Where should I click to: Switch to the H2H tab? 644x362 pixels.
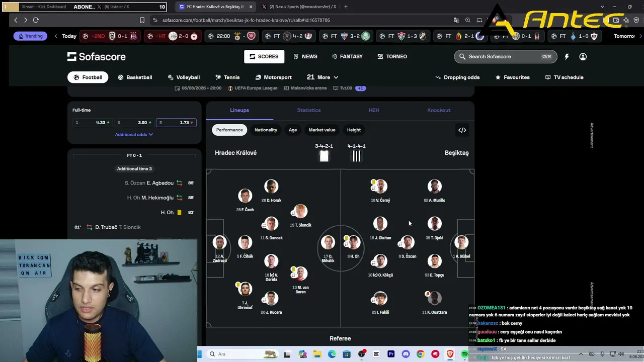click(x=374, y=111)
